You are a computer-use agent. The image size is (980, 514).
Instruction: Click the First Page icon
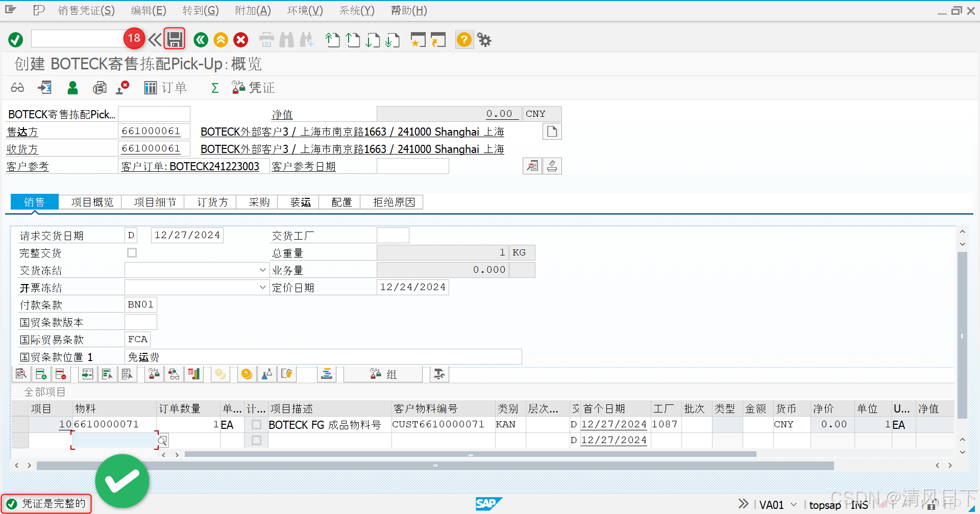click(333, 40)
